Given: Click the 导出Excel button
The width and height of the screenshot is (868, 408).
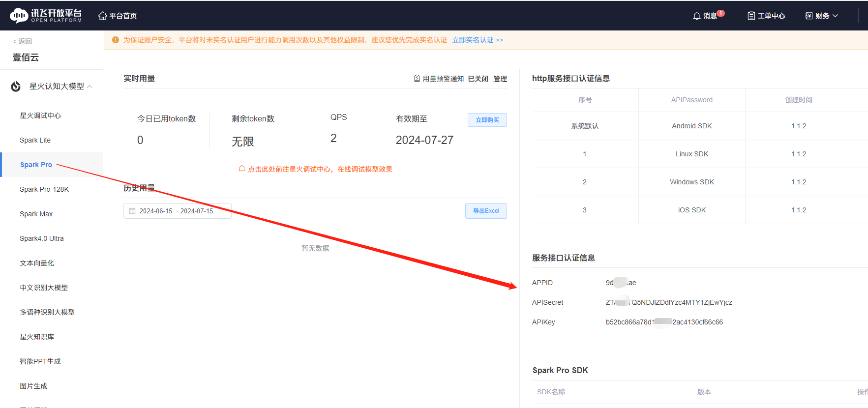Looking at the screenshot, I should click(x=485, y=211).
